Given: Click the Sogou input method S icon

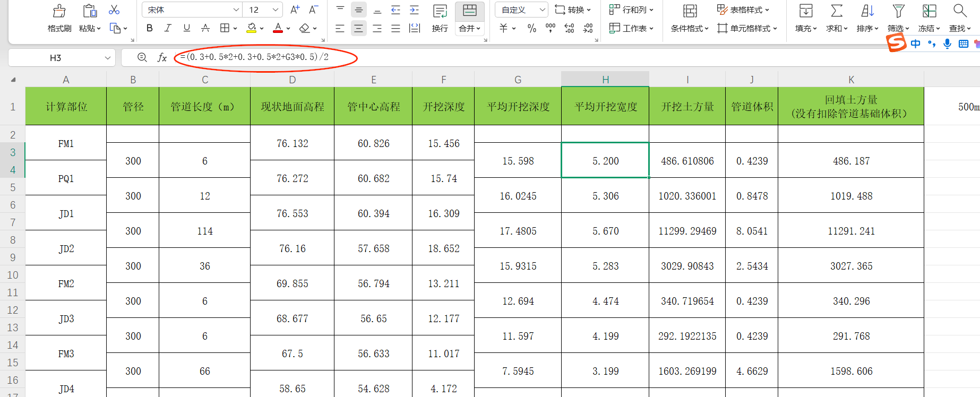Looking at the screenshot, I should pyautogui.click(x=897, y=42).
